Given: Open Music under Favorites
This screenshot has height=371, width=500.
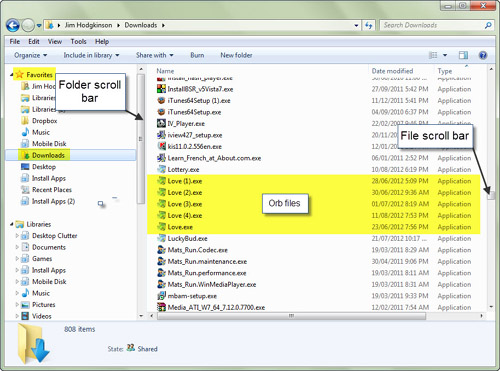Looking at the screenshot, I should (41, 132).
